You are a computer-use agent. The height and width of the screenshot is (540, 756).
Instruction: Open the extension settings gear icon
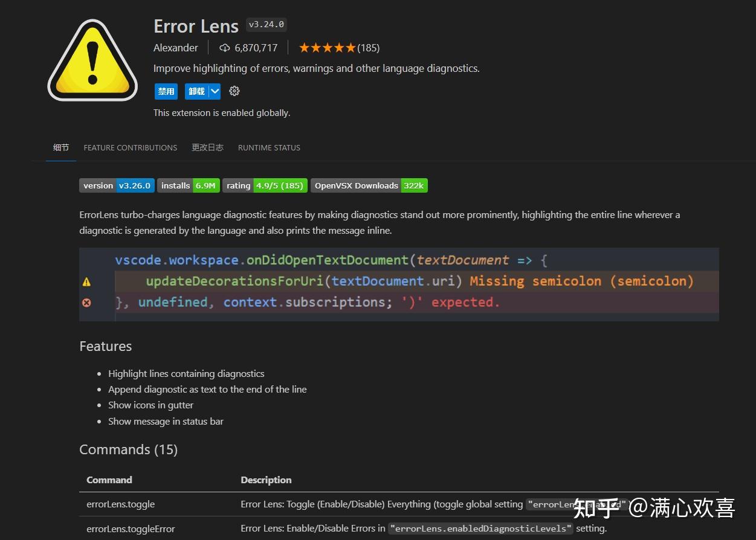[x=234, y=91]
